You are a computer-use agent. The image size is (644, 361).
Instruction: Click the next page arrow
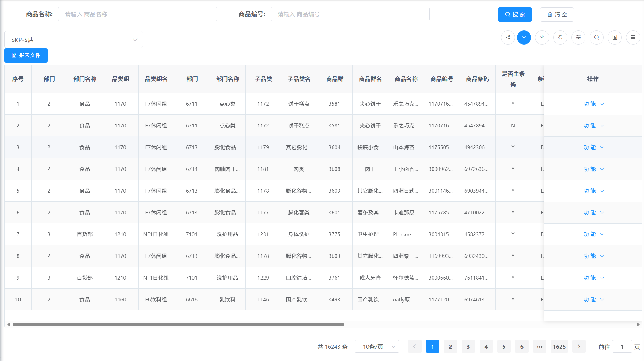[579, 347]
